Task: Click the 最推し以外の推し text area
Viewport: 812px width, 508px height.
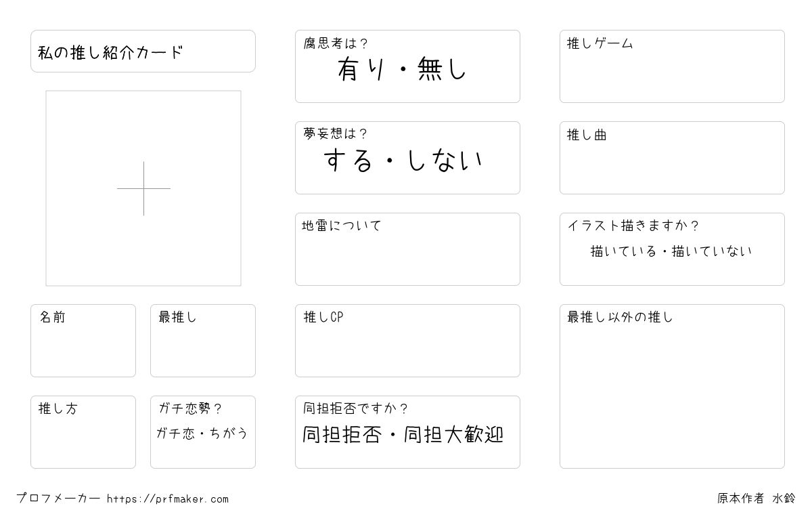Action: tap(672, 386)
